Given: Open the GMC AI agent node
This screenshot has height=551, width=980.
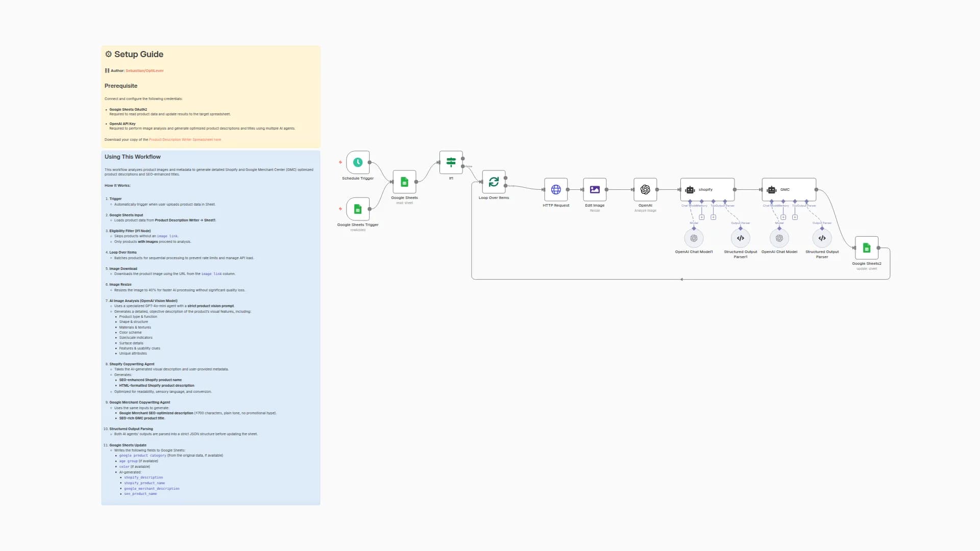Looking at the screenshot, I should (x=789, y=189).
